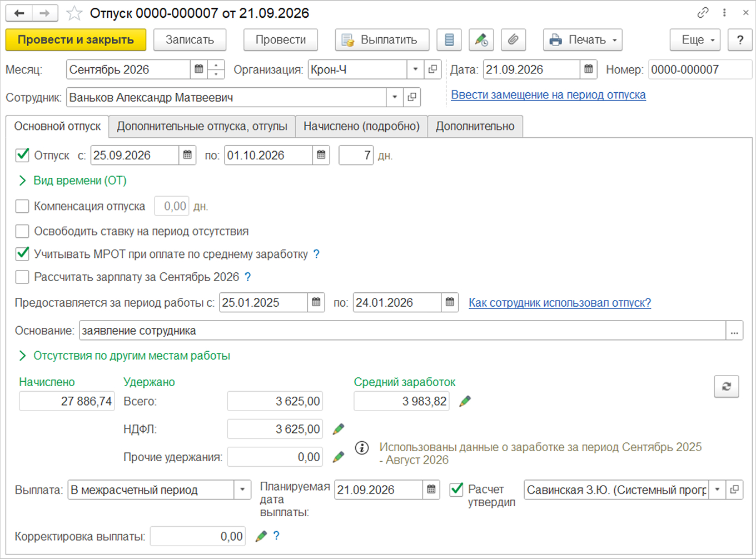Click the Записать button

190,39
